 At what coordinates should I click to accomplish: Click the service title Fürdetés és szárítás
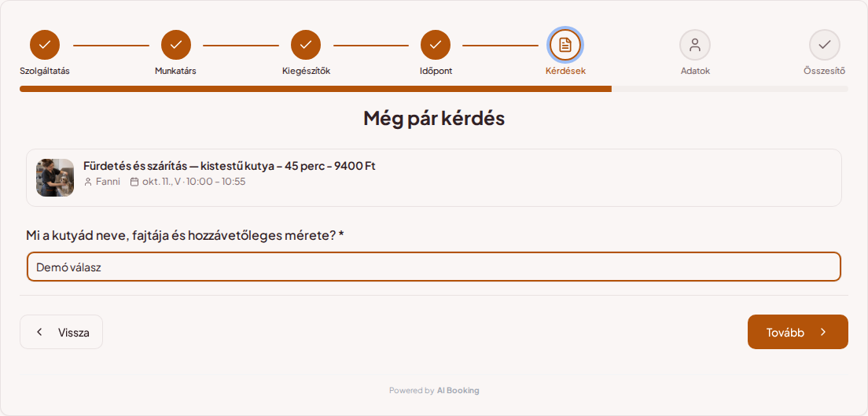(x=230, y=166)
